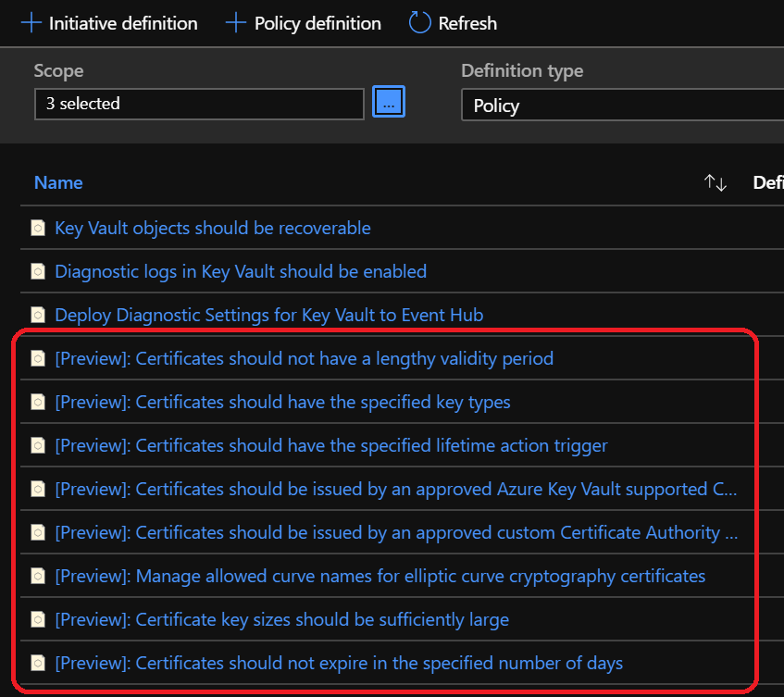Image resolution: width=784 pixels, height=697 pixels.
Task: Sort list by Name column header
Action: (x=58, y=183)
